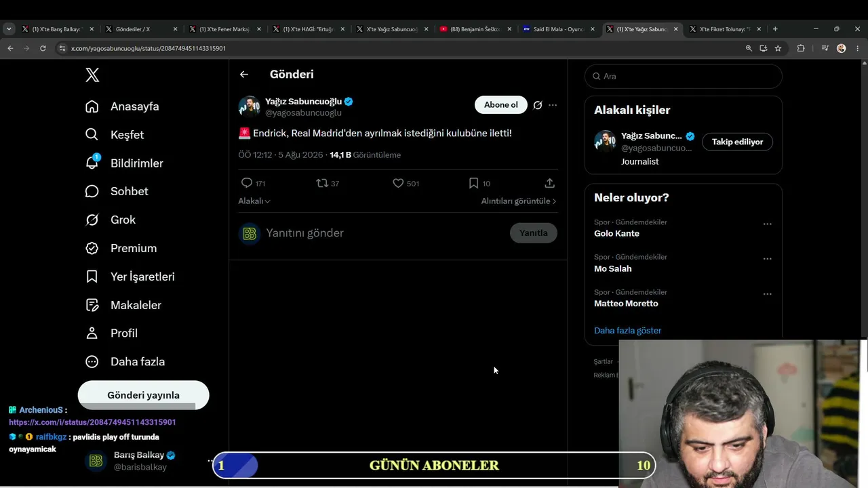Screen dimensions: 868x488
Task: Open the chat link posted by ArcheniouS
Action: (92, 422)
